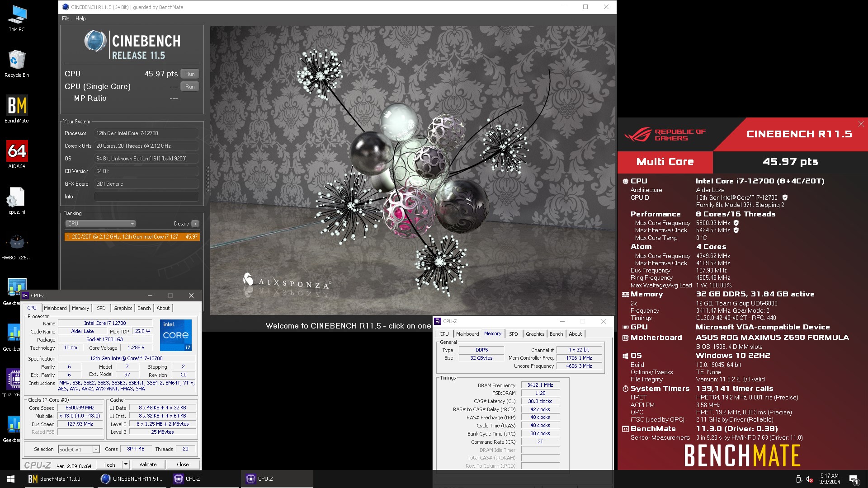Switch to Memory tab in left CPU-Z
Image resolution: width=868 pixels, height=488 pixels.
(x=80, y=308)
